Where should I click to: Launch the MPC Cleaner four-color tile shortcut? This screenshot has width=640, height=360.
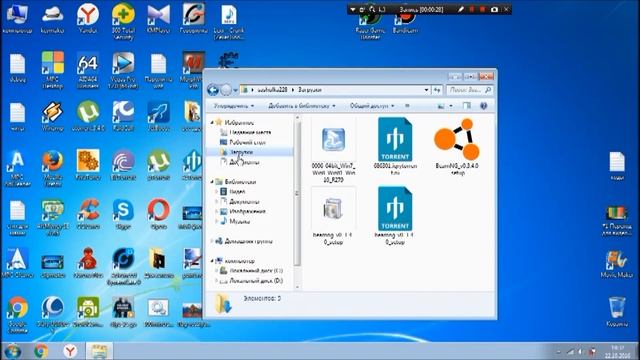click(x=52, y=70)
